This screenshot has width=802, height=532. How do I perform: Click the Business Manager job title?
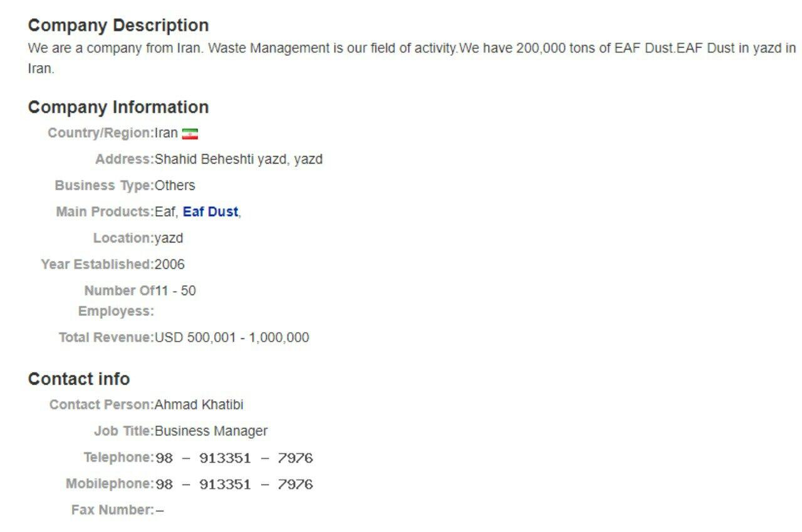click(x=211, y=431)
